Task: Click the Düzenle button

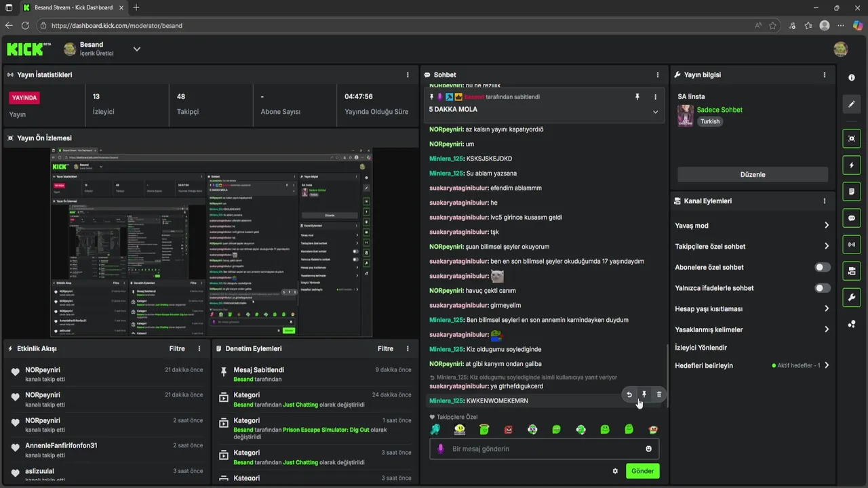Action: tap(753, 174)
